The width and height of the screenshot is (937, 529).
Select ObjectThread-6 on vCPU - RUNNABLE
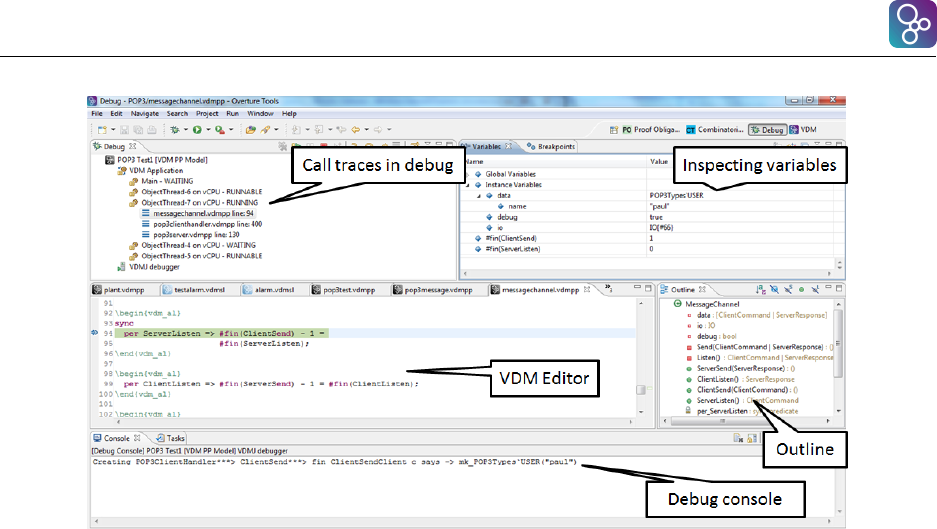[195, 192]
